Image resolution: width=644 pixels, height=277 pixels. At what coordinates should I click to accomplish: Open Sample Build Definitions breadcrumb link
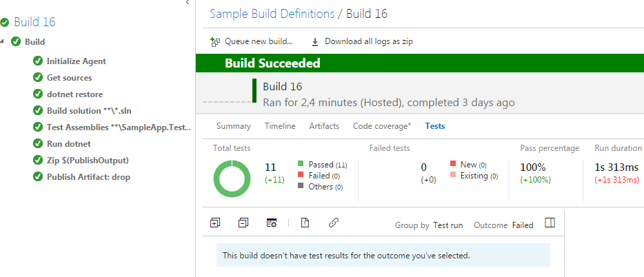coord(272,13)
